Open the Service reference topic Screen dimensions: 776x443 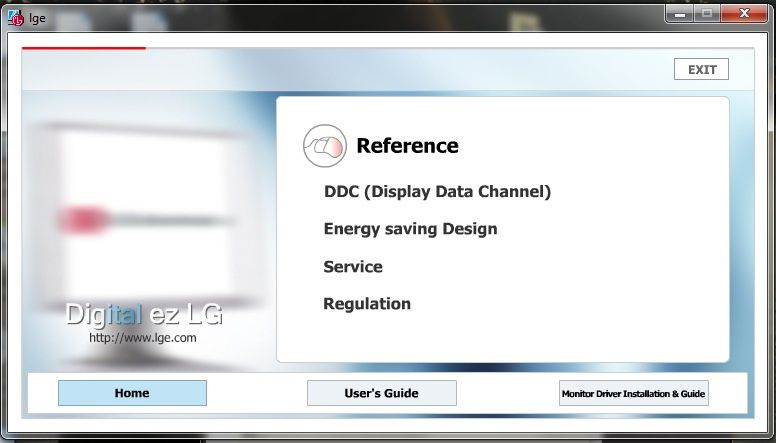pyautogui.click(x=353, y=267)
